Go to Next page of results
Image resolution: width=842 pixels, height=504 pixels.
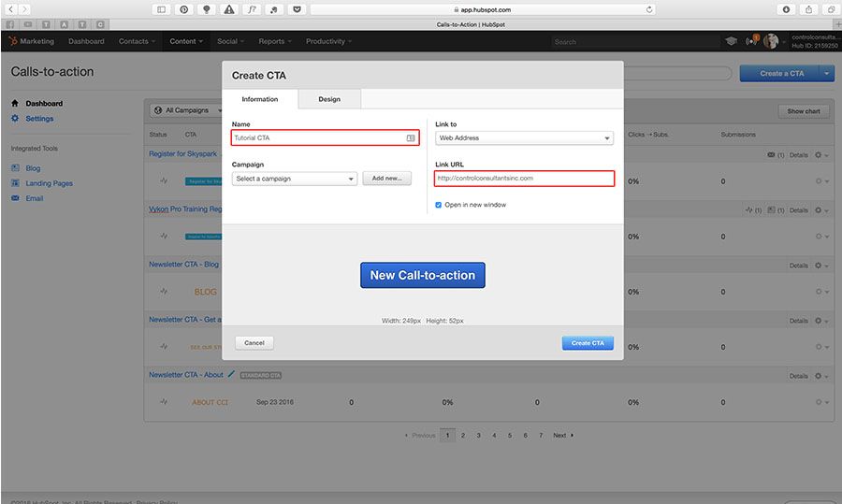click(x=563, y=436)
